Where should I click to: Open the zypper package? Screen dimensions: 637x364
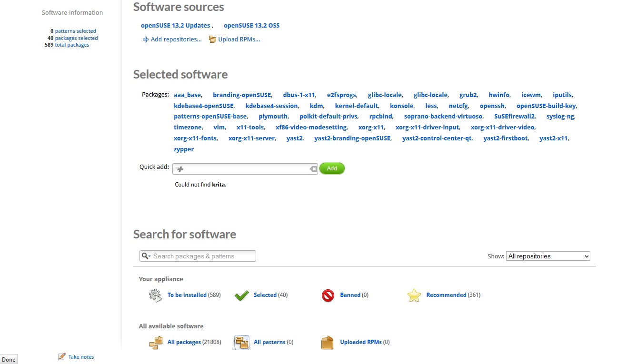184,149
